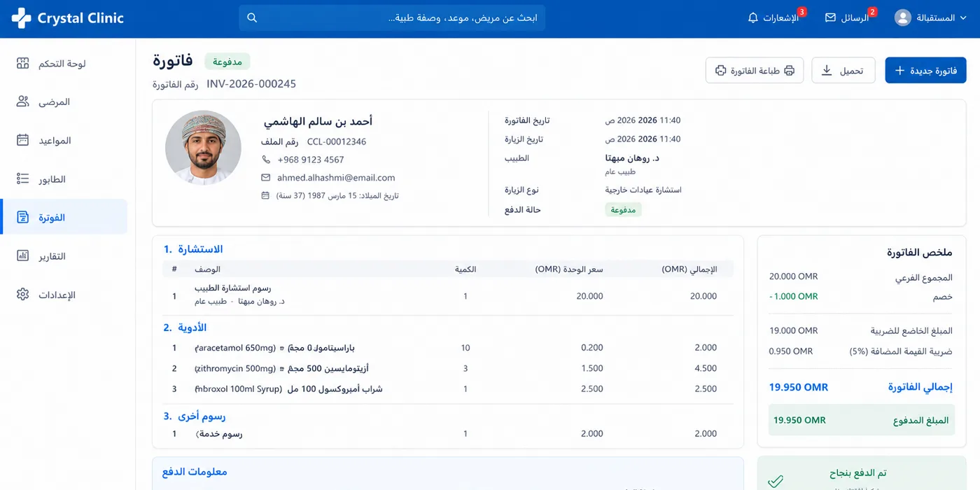Click الكمية column header
The image size is (980, 490).
pos(465,269)
